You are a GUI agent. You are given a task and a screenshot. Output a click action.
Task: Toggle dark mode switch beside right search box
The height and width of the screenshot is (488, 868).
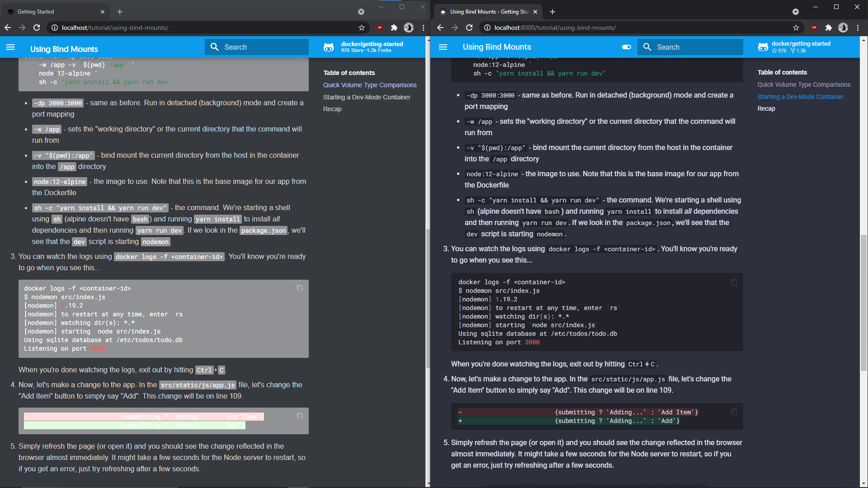pos(627,47)
